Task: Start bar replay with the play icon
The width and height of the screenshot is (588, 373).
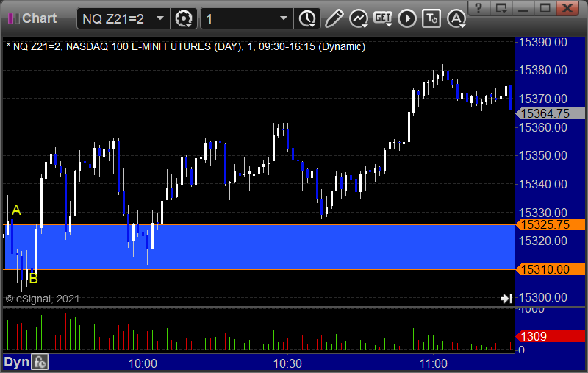Action: click(407, 18)
